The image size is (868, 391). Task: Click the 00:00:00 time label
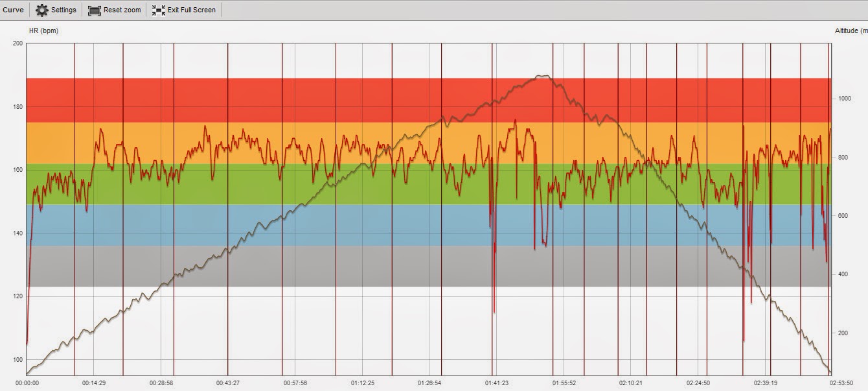pos(27,383)
